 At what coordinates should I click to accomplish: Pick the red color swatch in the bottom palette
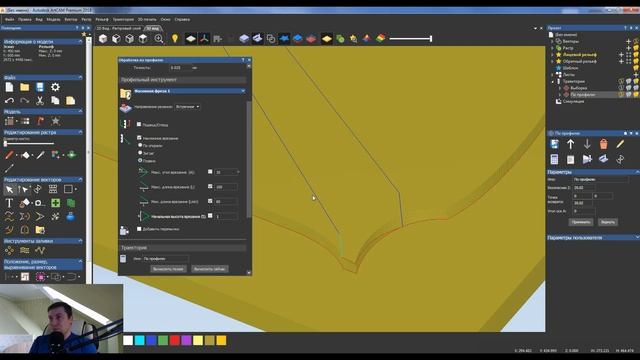tap(175, 340)
